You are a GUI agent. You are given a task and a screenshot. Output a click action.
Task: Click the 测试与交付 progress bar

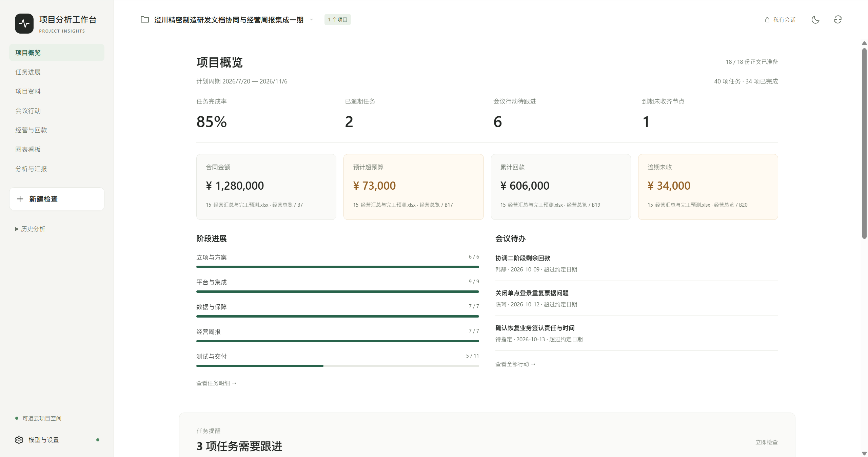[x=337, y=366]
